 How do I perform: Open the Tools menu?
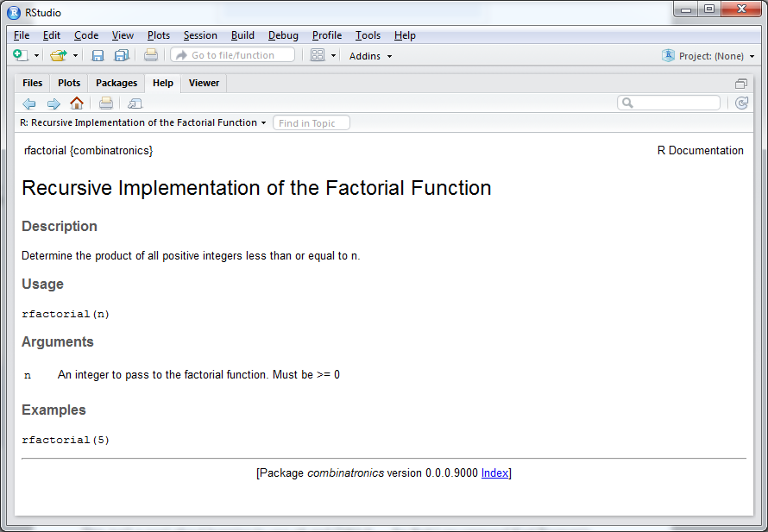tap(368, 35)
